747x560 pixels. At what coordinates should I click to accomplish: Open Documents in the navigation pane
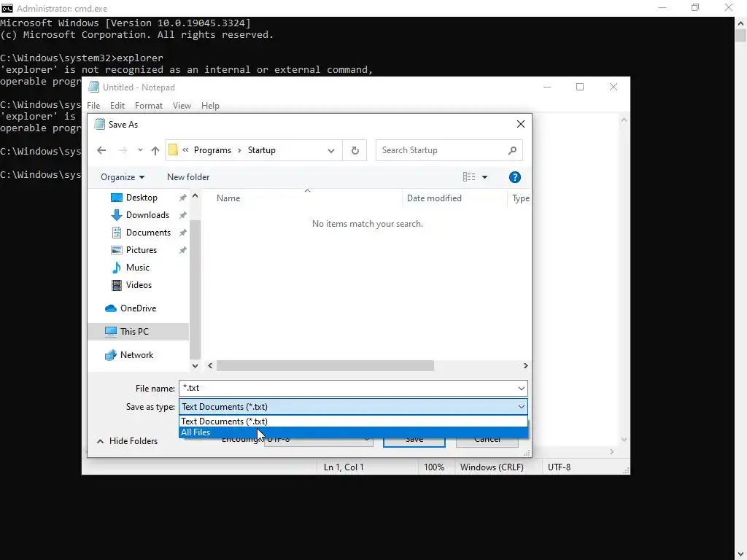point(148,233)
